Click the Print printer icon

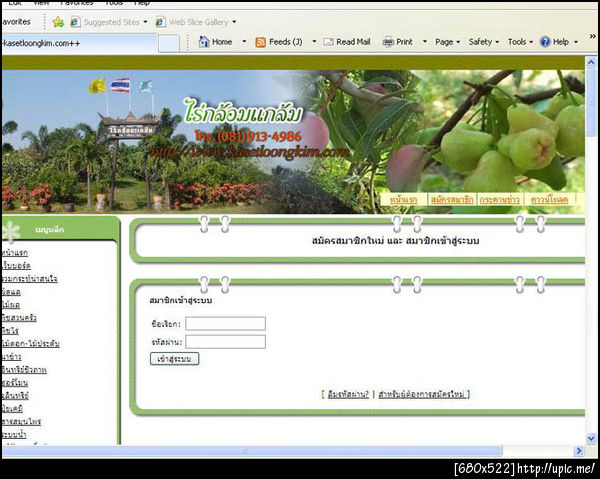[x=388, y=42]
